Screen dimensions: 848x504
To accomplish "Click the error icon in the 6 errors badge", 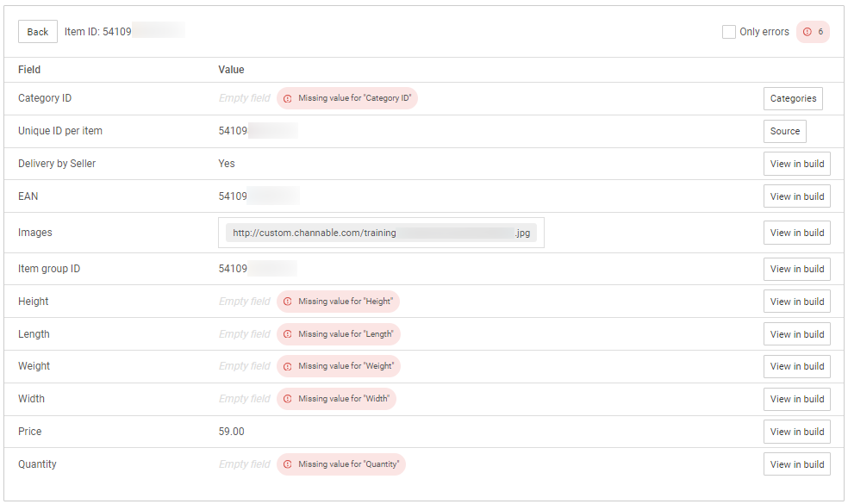I will (807, 32).
